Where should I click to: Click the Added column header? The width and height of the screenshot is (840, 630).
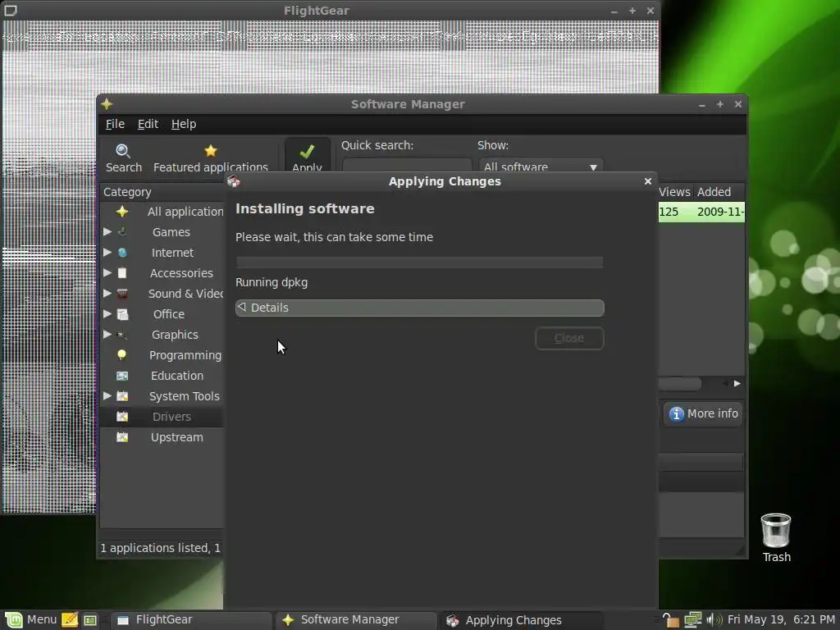point(719,192)
